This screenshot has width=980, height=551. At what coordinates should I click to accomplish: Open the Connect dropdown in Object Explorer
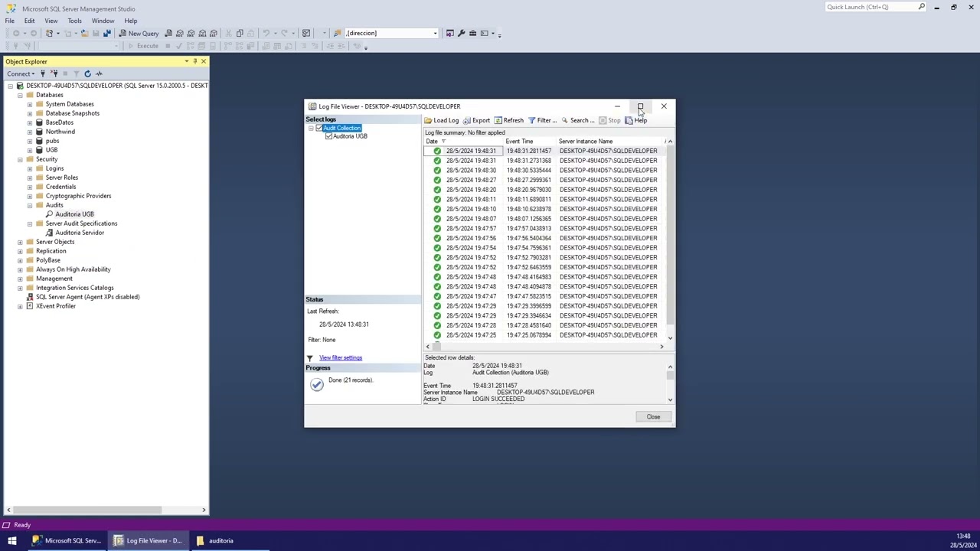point(20,73)
